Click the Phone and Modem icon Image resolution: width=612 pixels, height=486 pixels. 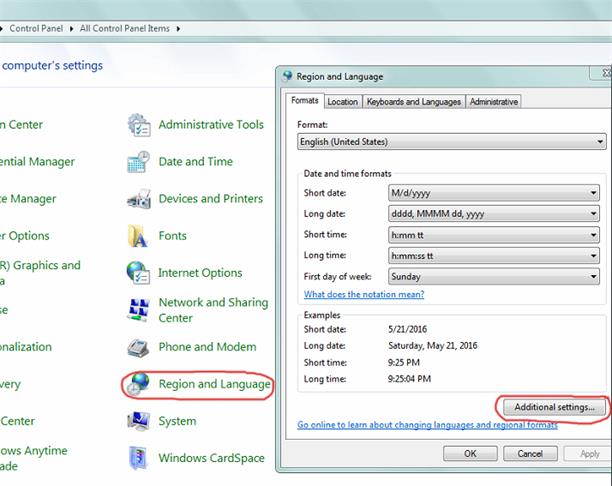[139, 348]
